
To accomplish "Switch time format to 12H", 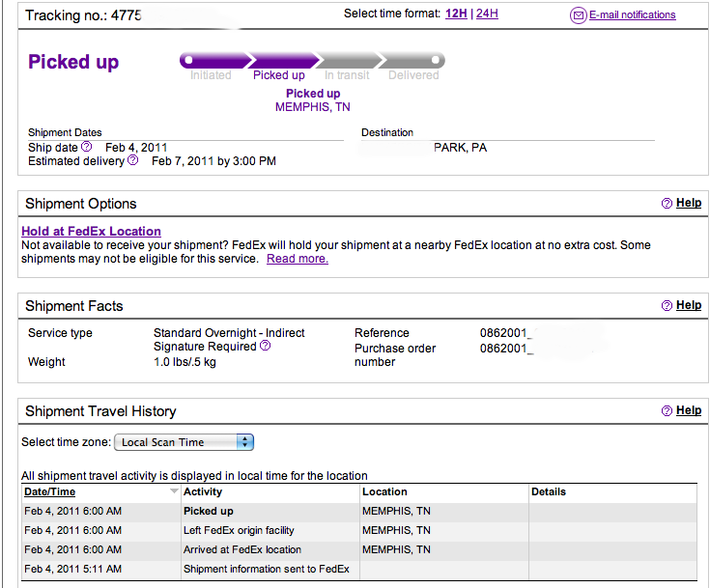I will (456, 14).
